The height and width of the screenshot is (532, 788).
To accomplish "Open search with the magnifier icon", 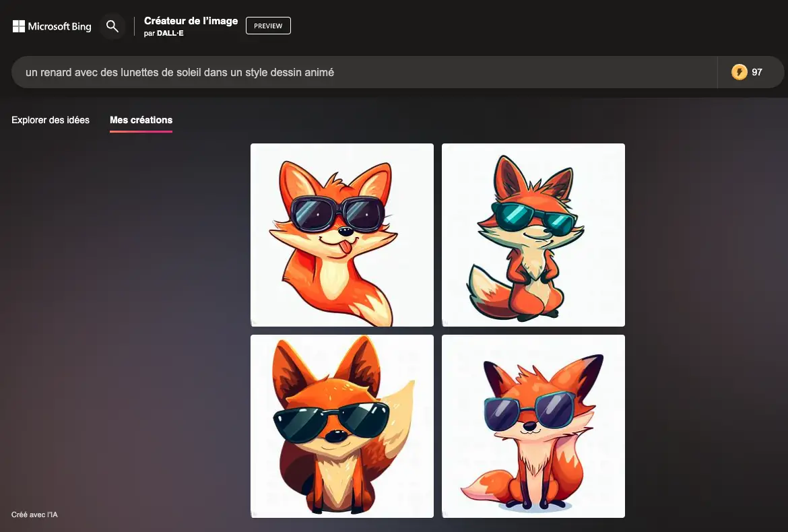I will pos(112,26).
